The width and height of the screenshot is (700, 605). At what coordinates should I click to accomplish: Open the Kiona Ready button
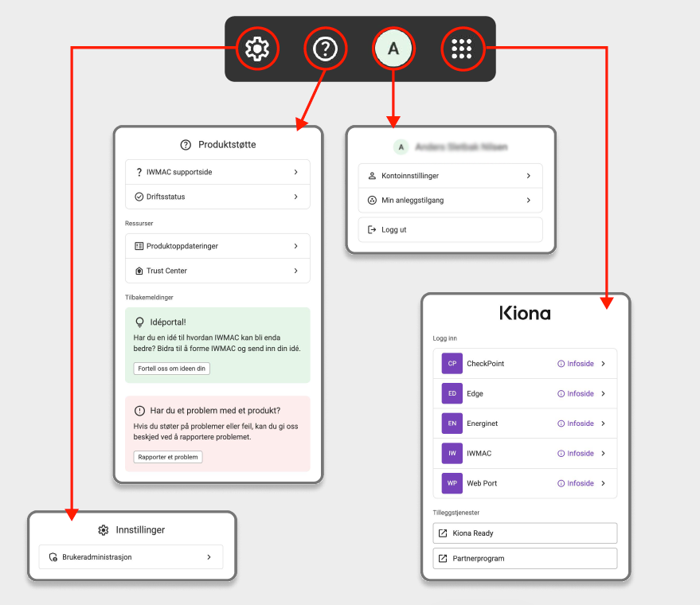pos(525,533)
